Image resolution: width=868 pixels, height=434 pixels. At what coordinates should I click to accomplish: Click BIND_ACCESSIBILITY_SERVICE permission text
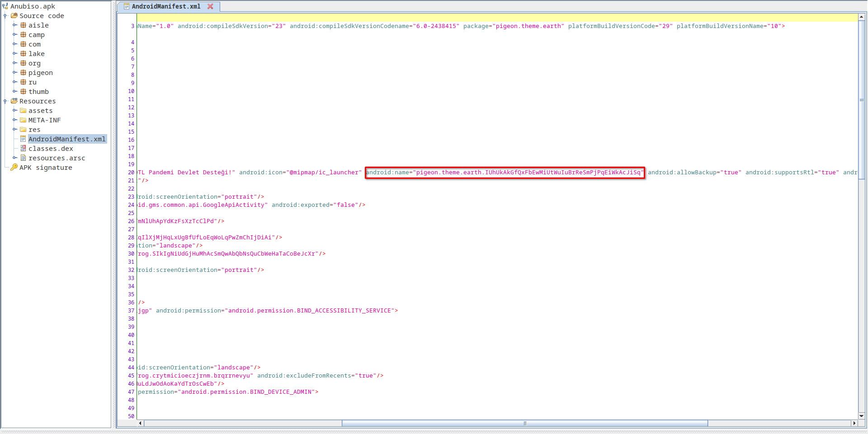[310, 311]
